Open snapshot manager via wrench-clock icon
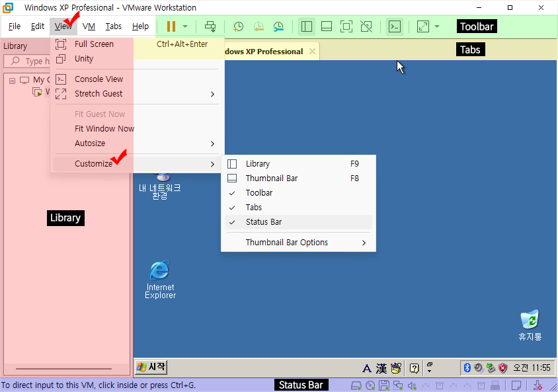 (278, 26)
